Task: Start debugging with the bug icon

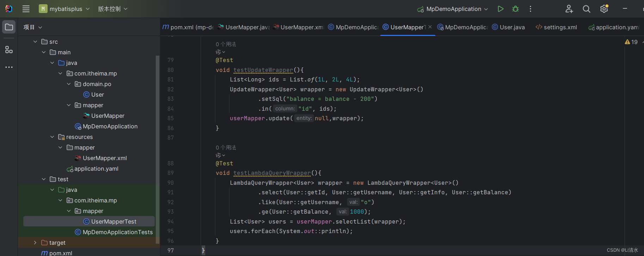Action: click(x=515, y=9)
